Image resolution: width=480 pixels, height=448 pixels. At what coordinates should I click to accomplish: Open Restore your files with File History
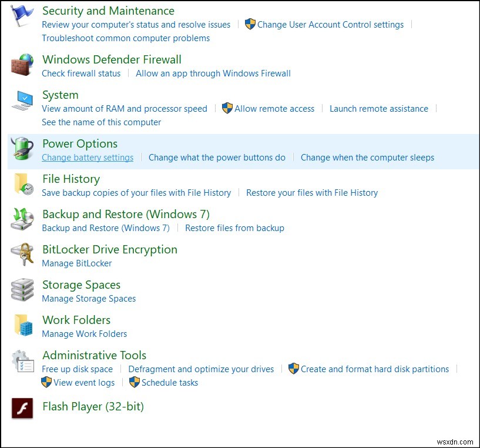pos(312,192)
